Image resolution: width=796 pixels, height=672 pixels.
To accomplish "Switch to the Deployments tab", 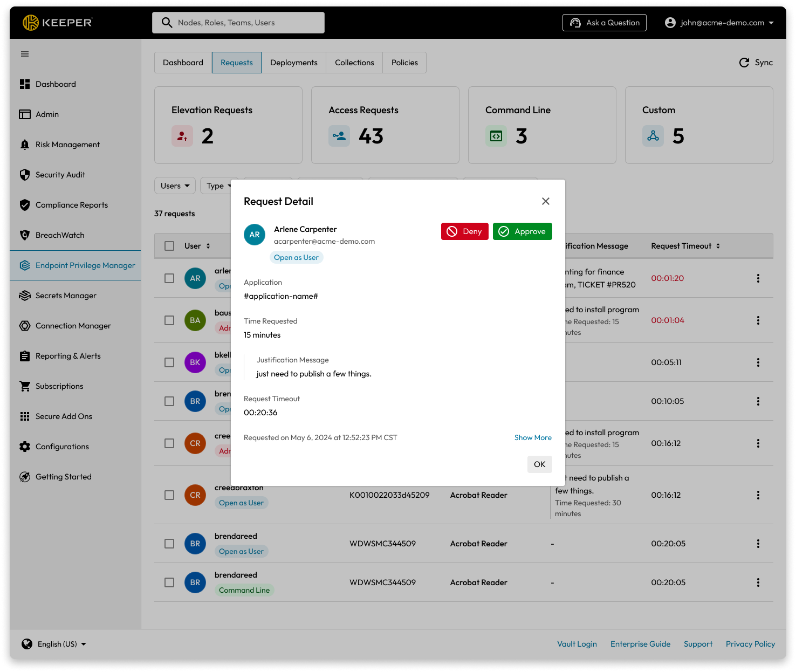I will click(x=293, y=63).
